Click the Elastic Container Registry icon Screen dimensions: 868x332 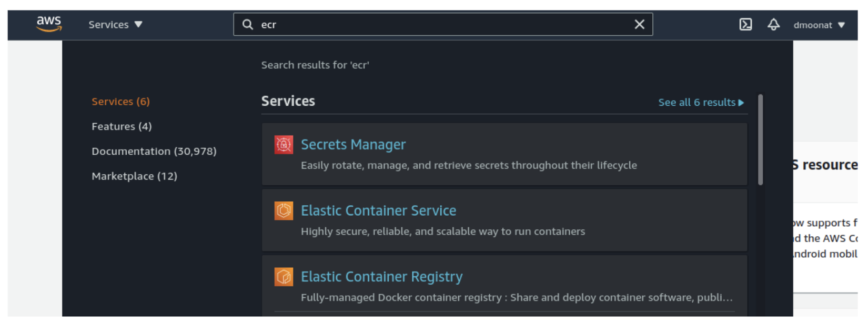(x=284, y=277)
